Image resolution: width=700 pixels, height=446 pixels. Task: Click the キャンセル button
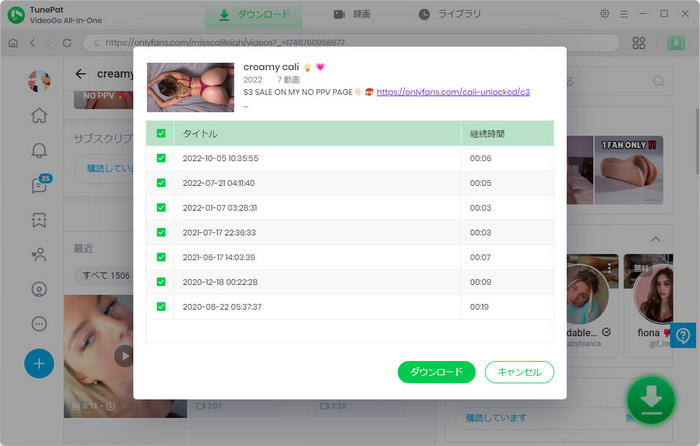pyautogui.click(x=519, y=372)
